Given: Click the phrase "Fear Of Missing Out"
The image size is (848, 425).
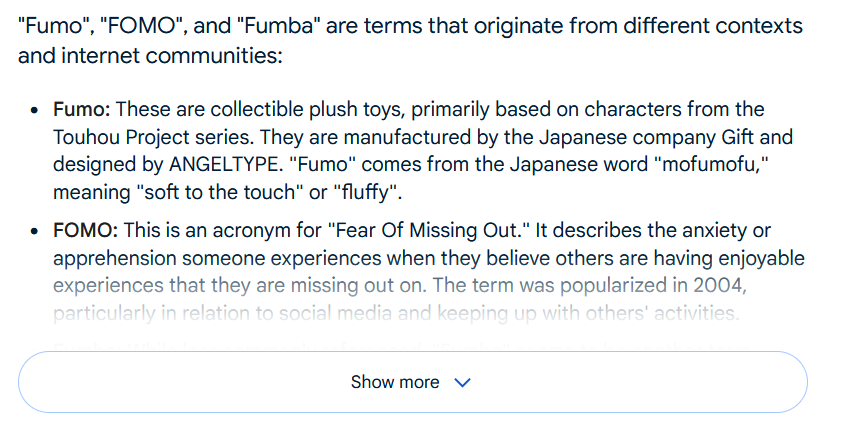Looking at the screenshot, I should point(429,230).
